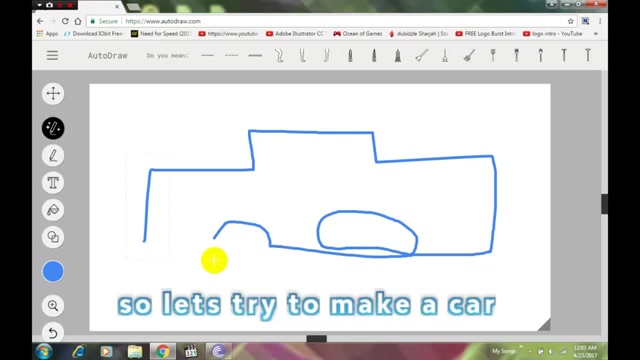The height and width of the screenshot is (360, 640).
Task: Open the Need for Speed bookmark
Action: click(161, 34)
